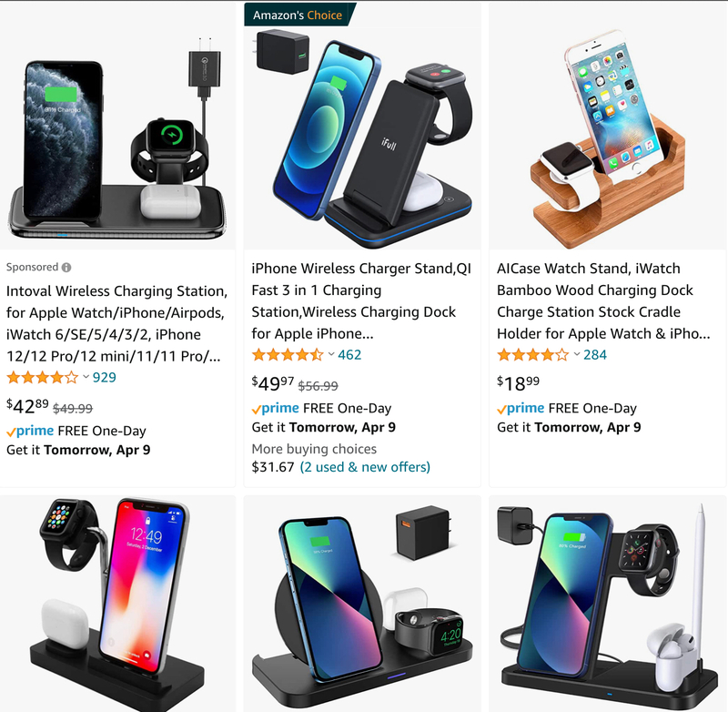Open the Intoval Wireless Charging Station title

coord(116,324)
